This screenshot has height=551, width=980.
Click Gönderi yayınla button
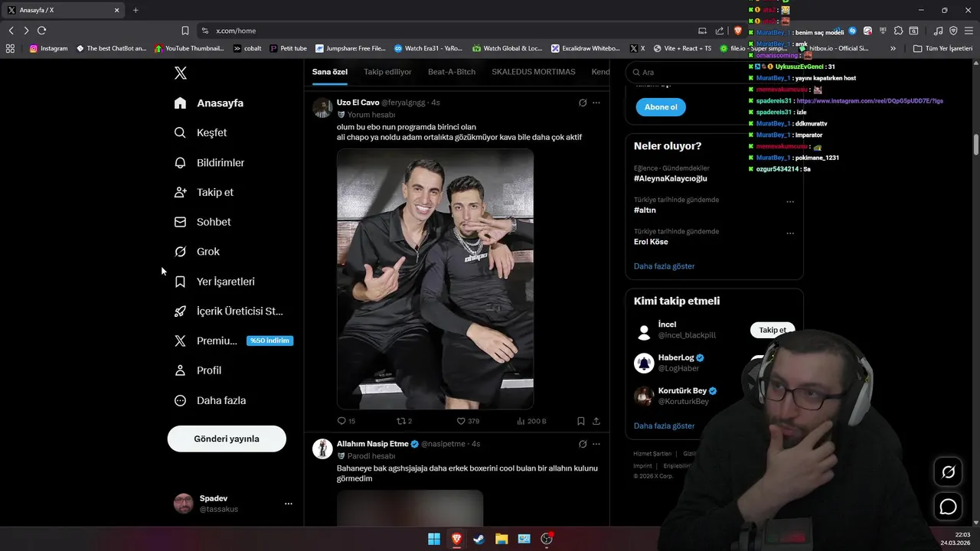coord(227,439)
